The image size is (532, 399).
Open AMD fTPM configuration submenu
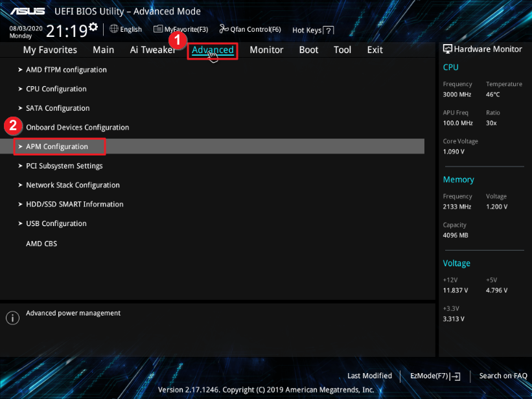[x=67, y=69]
